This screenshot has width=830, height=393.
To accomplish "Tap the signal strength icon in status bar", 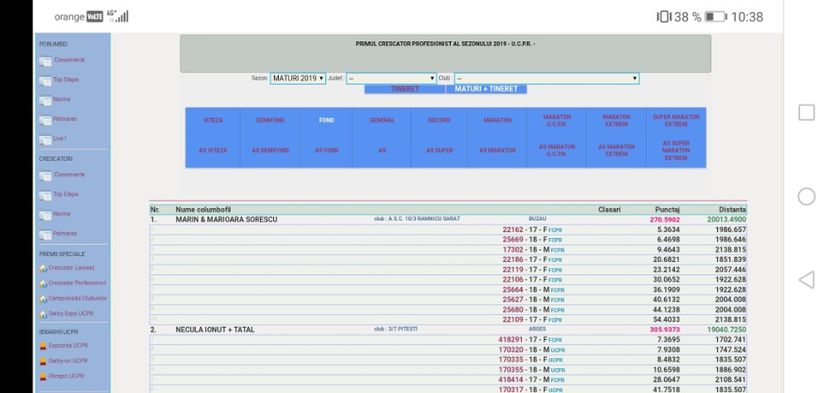I will point(122,17).
